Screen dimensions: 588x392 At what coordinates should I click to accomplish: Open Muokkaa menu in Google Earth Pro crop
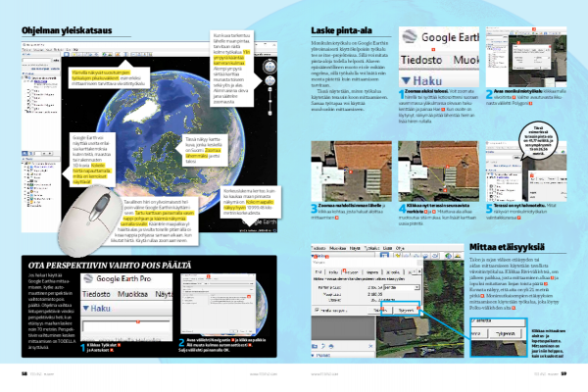point(132,294)
